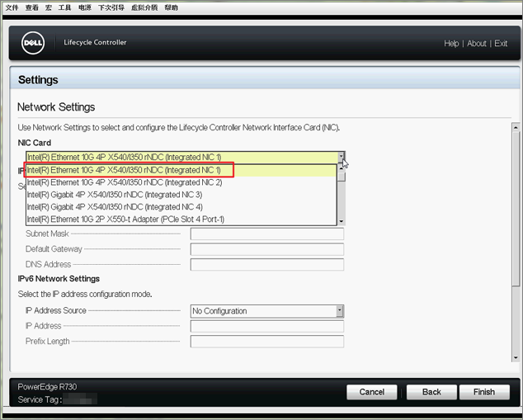The height and width of the screenshot is (420, 523).
Task: Open the 帮助 menu
Action: 171,7
